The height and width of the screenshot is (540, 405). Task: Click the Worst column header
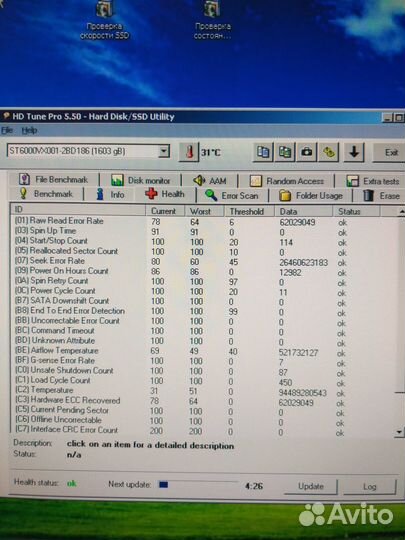pos(205,211)
